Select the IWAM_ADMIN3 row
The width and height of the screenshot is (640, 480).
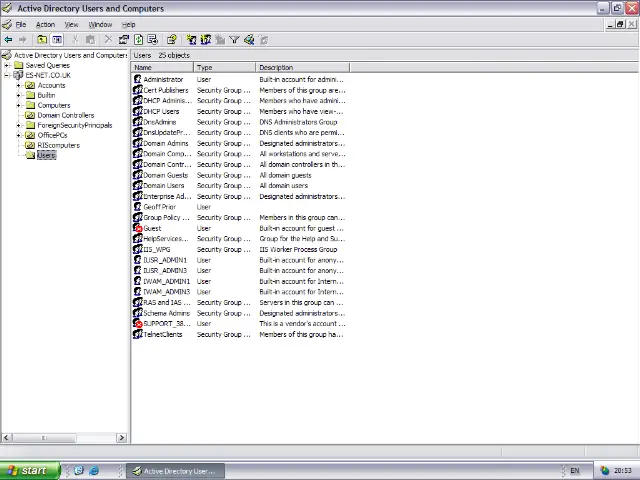240,292
